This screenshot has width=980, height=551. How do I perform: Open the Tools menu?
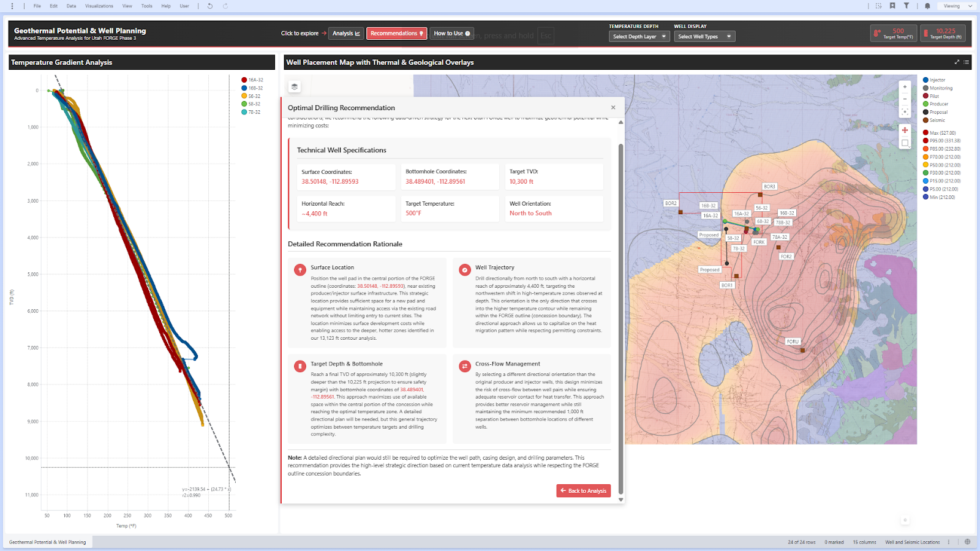(147, 6)
